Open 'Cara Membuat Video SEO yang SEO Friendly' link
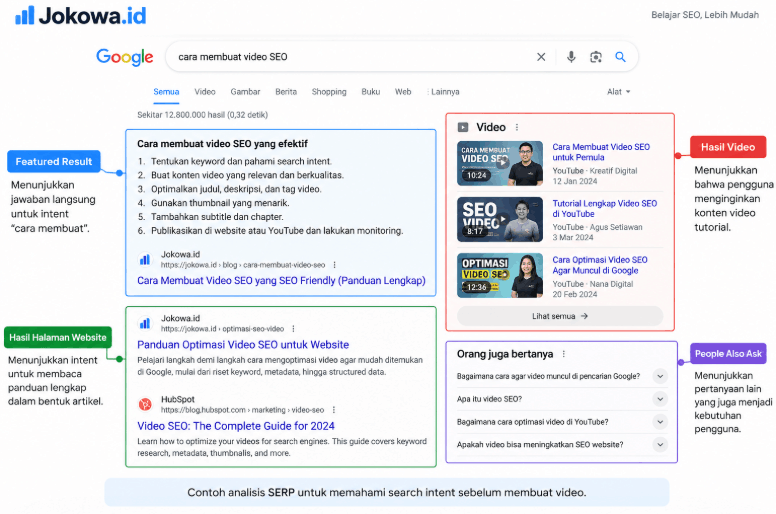Image resolution: width=776 pixels, height=514 pixels. pyautogui.click(x=281, y=280)
